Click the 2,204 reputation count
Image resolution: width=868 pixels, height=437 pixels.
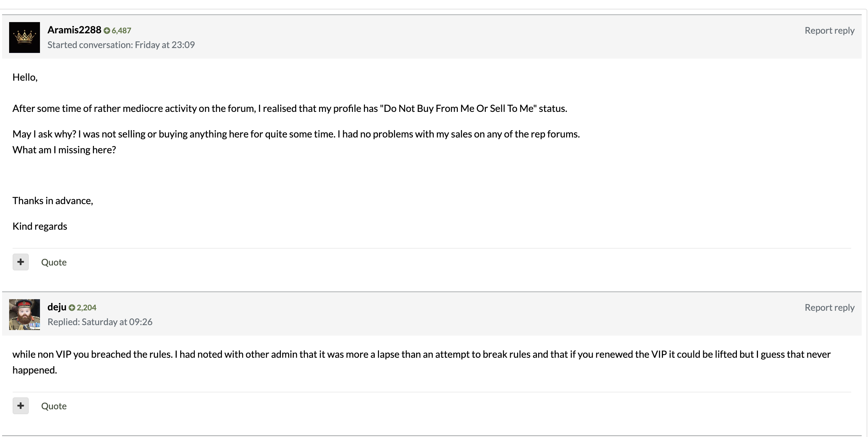point(87,308)
